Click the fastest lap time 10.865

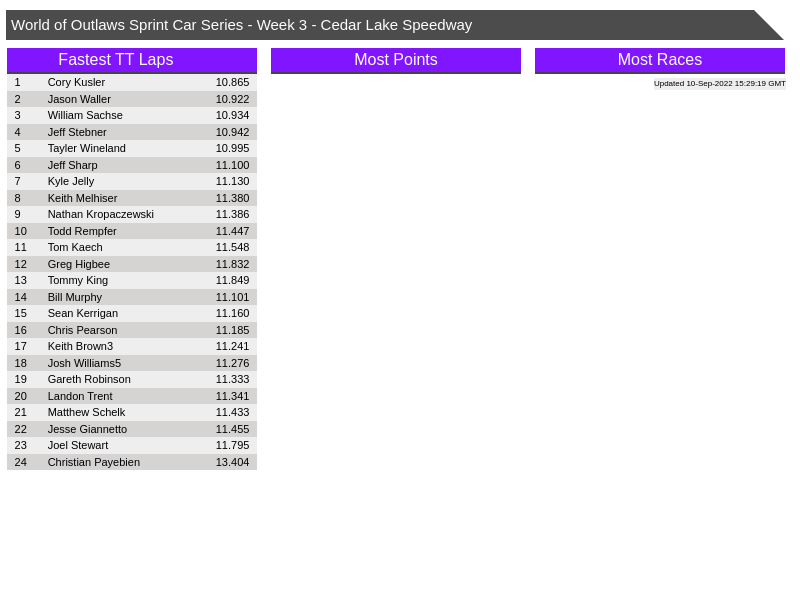(x=232, y=82)
